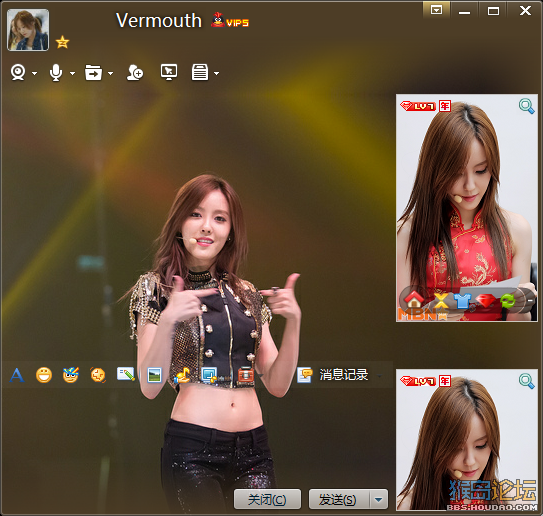Click the send picture icon
This screenshot has width=543, height=516.
[x=154, y=375]
